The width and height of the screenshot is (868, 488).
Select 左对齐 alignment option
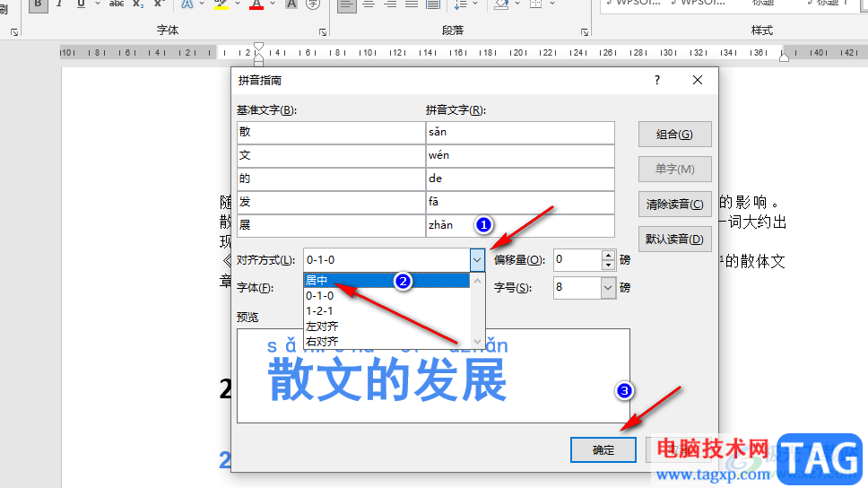click(x=386, y=327)
